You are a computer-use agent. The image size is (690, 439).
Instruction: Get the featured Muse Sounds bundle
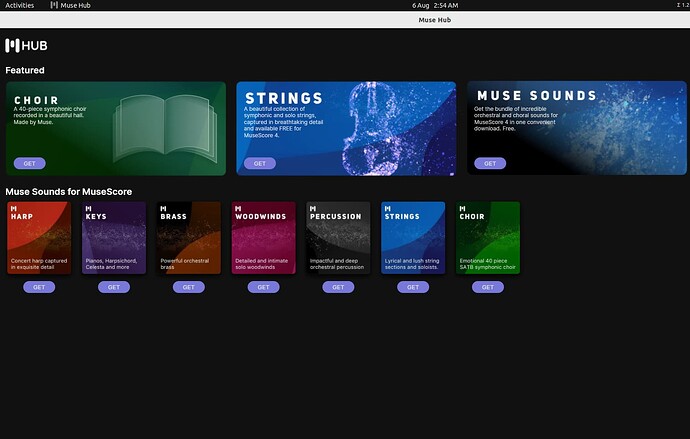pyautogui.click(x=490, y=163)
